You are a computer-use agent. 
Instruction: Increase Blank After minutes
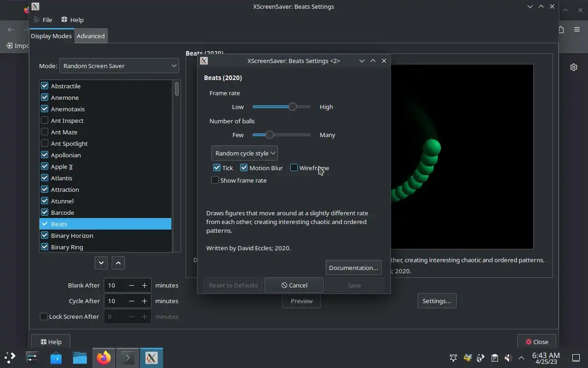(x=144, y=285)
